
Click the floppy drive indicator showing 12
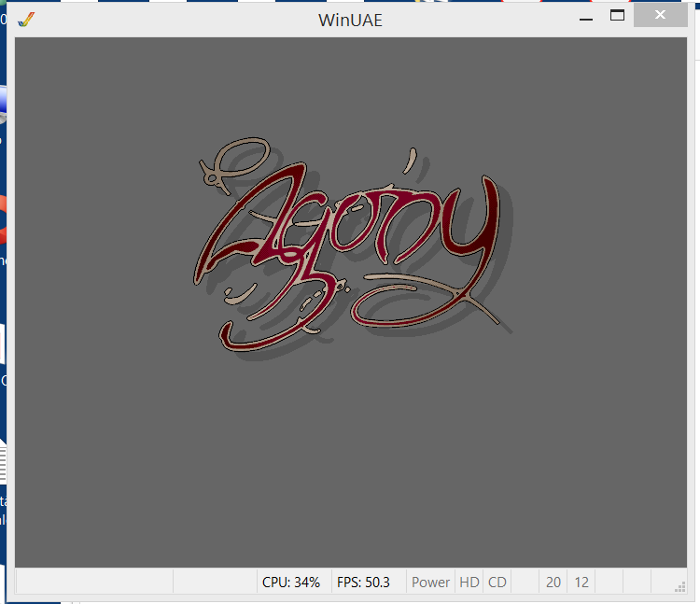click(581, 582)
